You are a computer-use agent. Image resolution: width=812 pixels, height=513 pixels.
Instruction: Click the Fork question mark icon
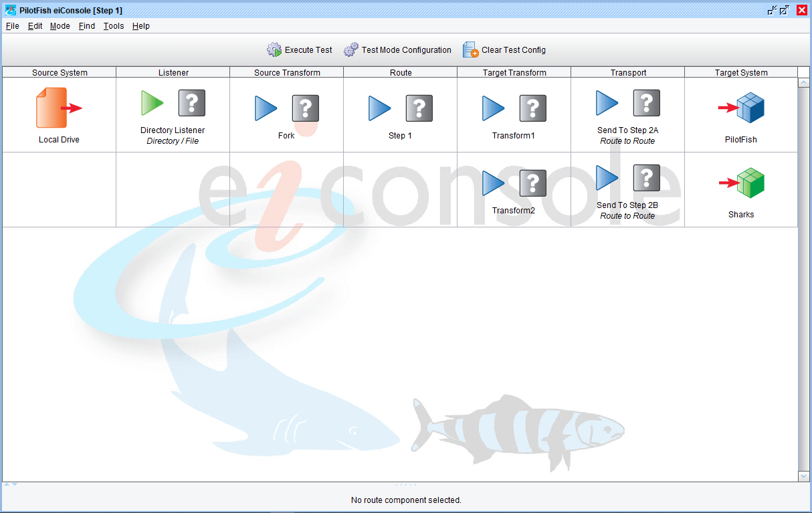click(x=306, y=108)
